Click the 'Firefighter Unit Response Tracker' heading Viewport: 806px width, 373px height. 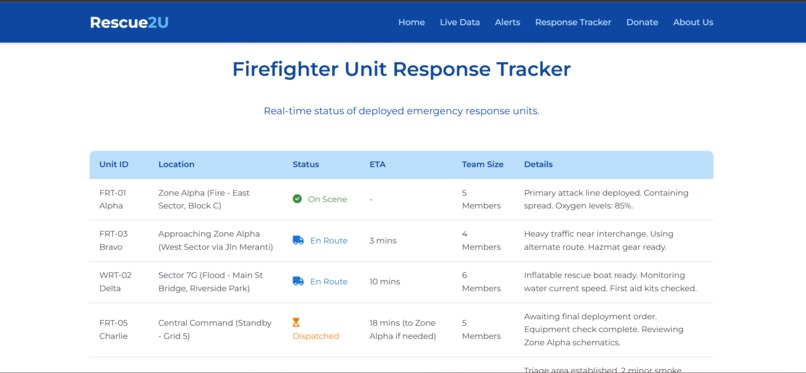[x=401, y=69]
